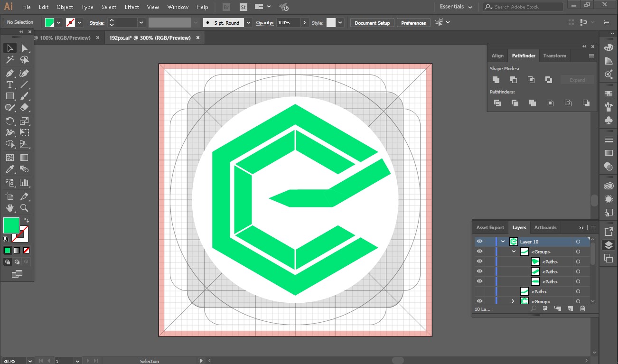Image resolution: width=618 pixels, height=364 pixels.
Task: Select the Hand tool
Action: pyautogui.click(x=9, y=208)
